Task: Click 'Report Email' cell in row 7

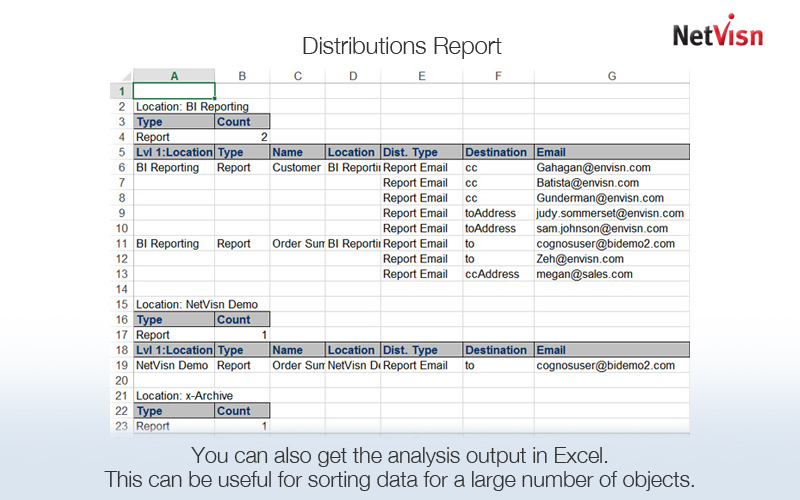Action: pyautogui.click(x=422, y=183)
